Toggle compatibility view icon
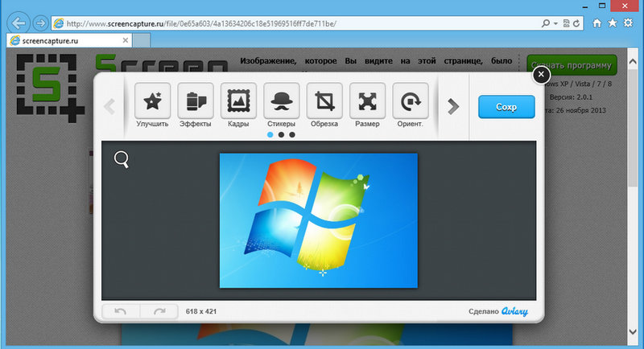644x349 pixels. (x=567, y=23)
